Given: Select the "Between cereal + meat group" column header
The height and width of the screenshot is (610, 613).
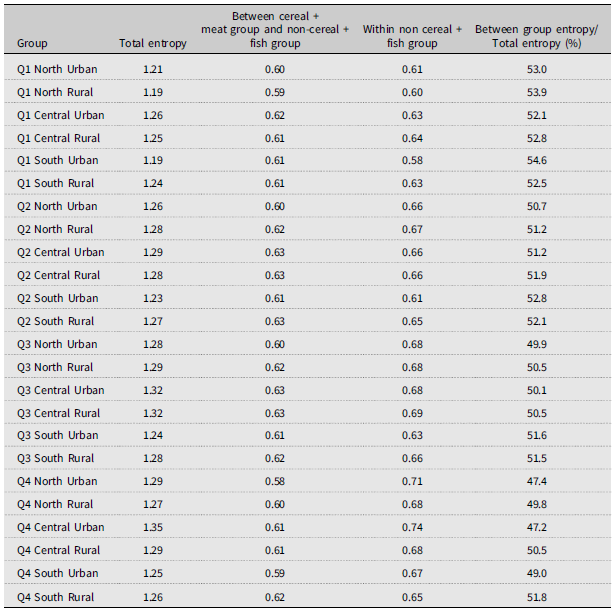Looking at the screenshot, I should point(290,29).
